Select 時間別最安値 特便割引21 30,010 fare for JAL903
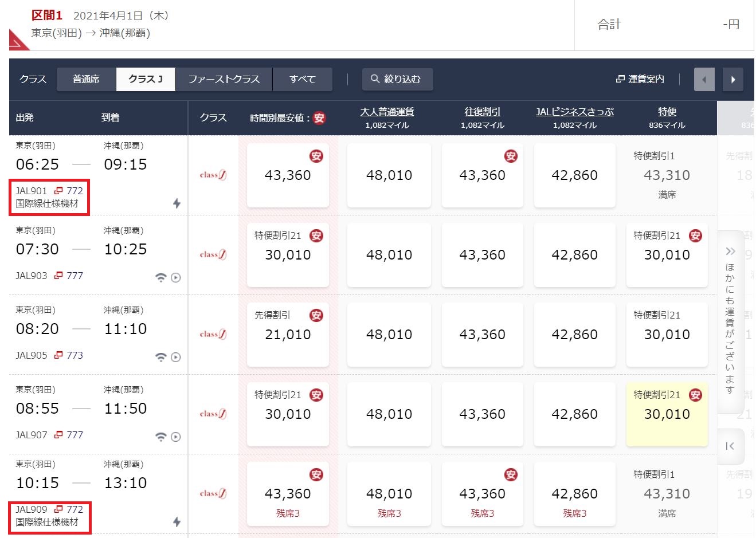 pyautogui.click(x=288, y=255)
